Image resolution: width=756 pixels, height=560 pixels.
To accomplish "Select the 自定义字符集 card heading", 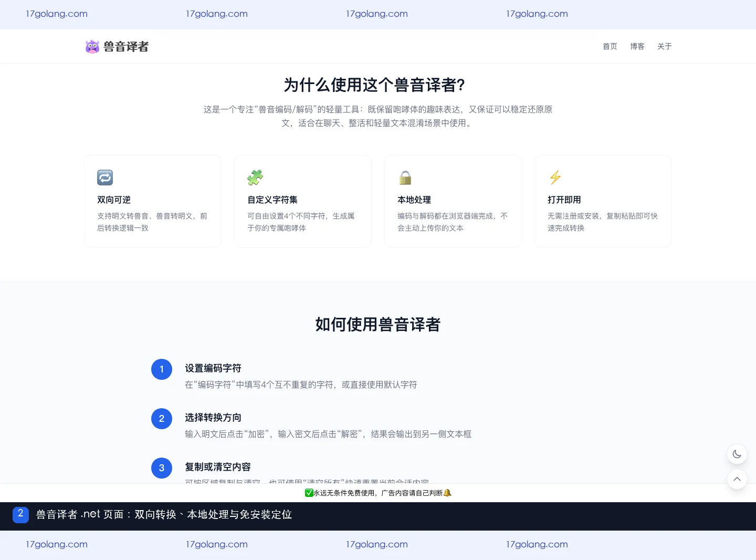I will (272, 200).
